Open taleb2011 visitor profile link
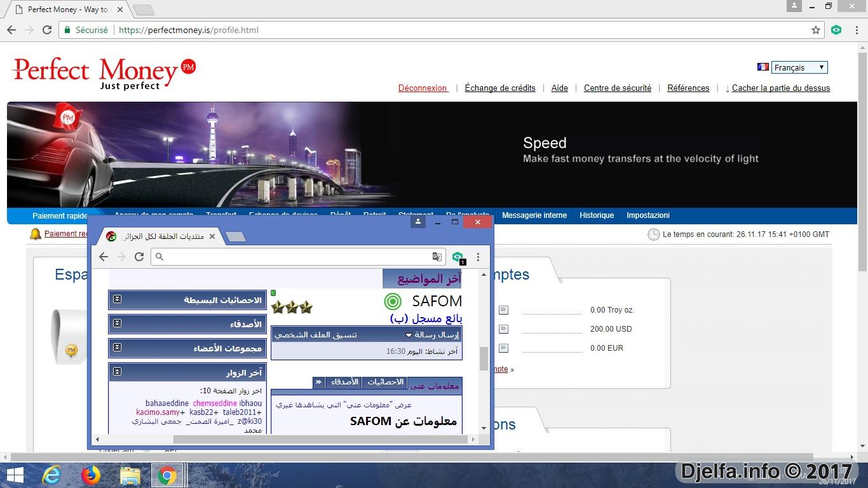Screen dimensions: 868x488 pos(240,412)
